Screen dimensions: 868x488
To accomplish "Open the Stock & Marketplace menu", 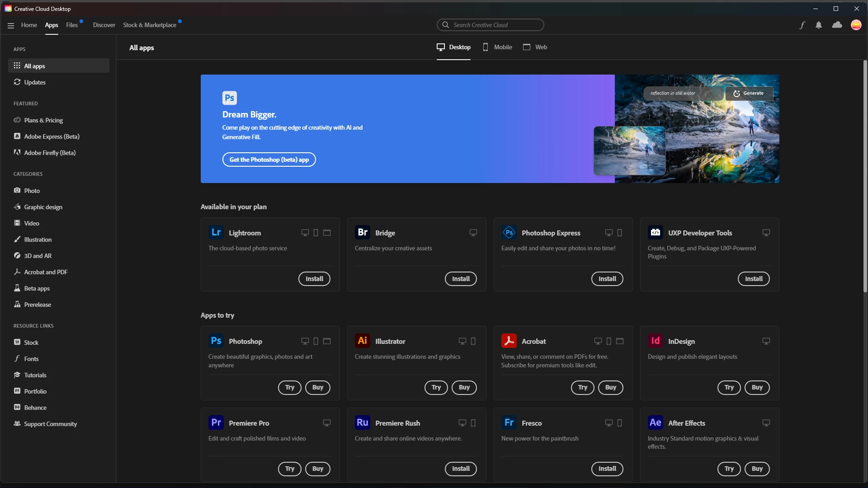I will click(x=150, y=25).
